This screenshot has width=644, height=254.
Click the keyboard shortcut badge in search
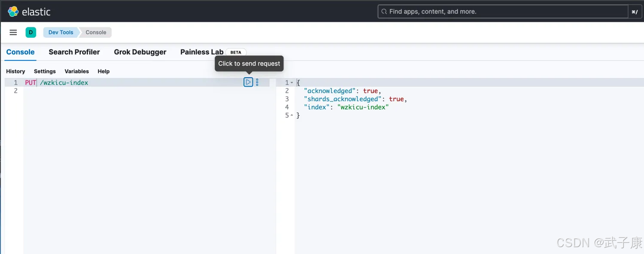[635, 12]
